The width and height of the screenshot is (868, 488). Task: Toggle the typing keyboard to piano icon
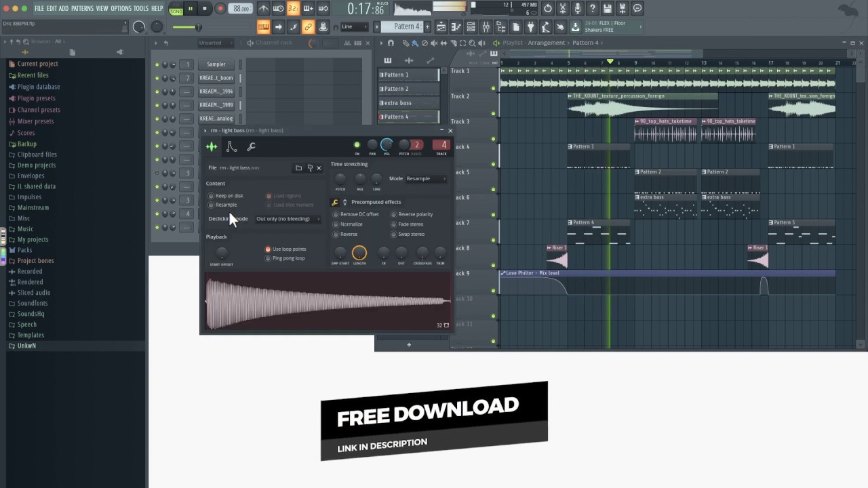(x=263, y=27)
